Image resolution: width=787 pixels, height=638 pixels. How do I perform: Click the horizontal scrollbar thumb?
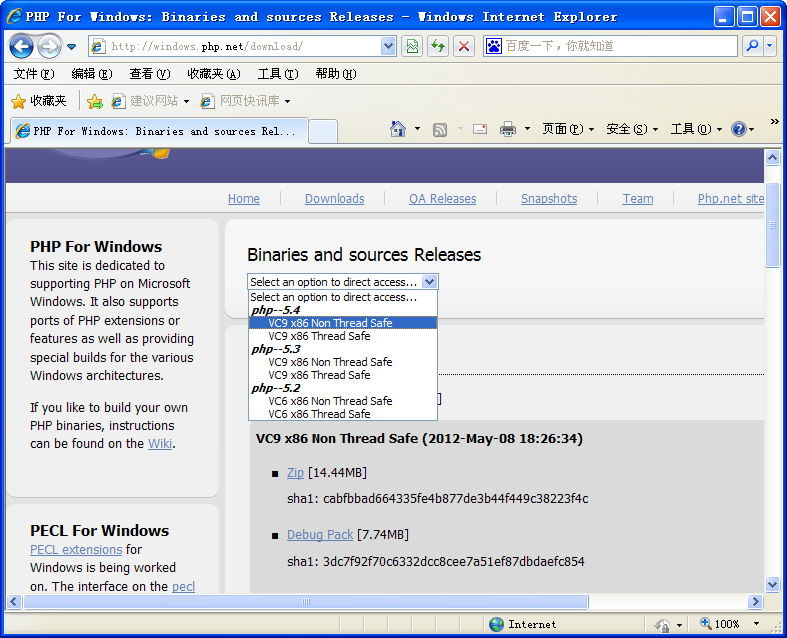306,601
